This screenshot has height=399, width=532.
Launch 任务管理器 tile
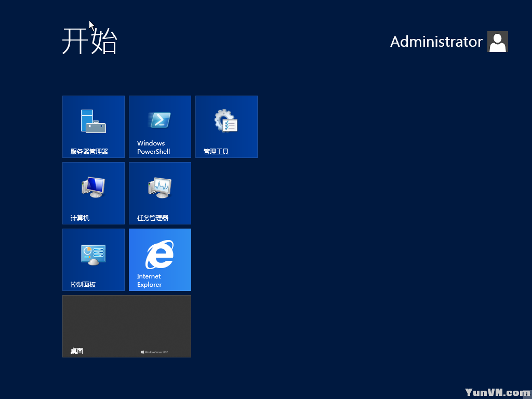point(160,193)
